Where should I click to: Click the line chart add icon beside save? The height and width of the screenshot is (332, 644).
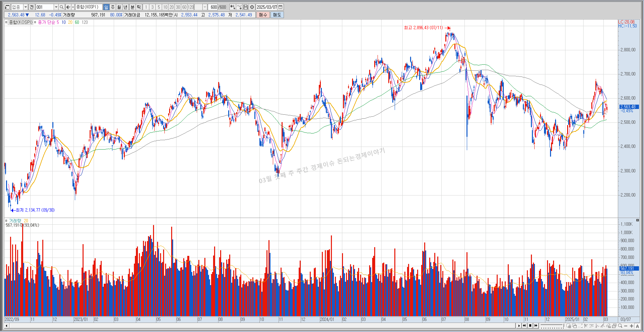pos(239,7)
